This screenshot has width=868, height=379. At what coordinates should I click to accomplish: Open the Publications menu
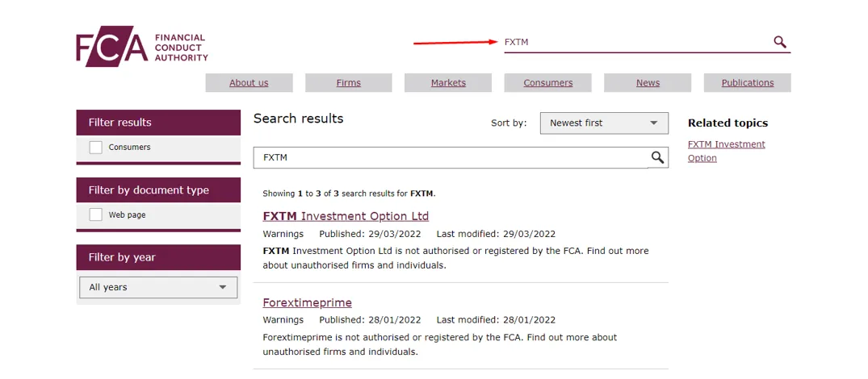click(x=748, y=83)
